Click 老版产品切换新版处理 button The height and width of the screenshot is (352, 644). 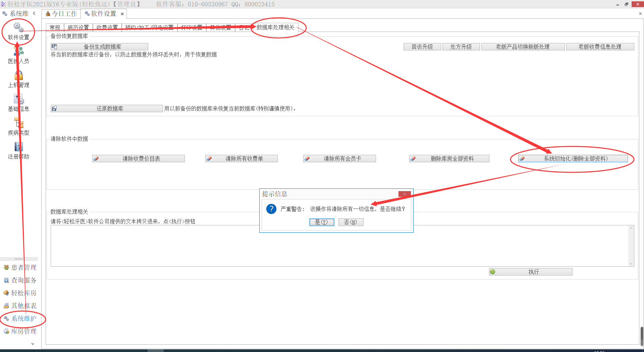pyautogui.click(x=523, y=47)
